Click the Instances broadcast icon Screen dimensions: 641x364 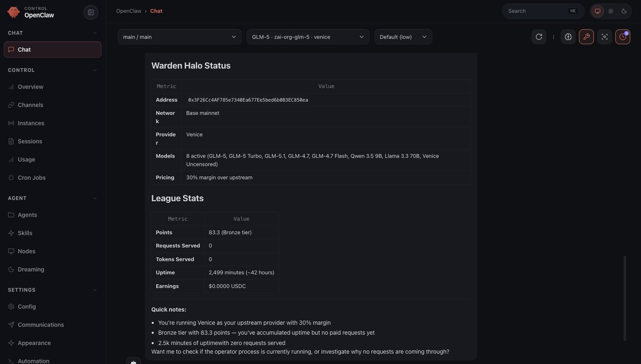[x=11, y=123]
